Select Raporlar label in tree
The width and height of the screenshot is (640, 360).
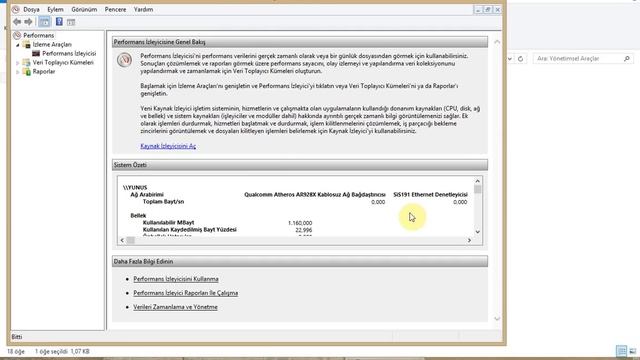[x=44, y=71]
